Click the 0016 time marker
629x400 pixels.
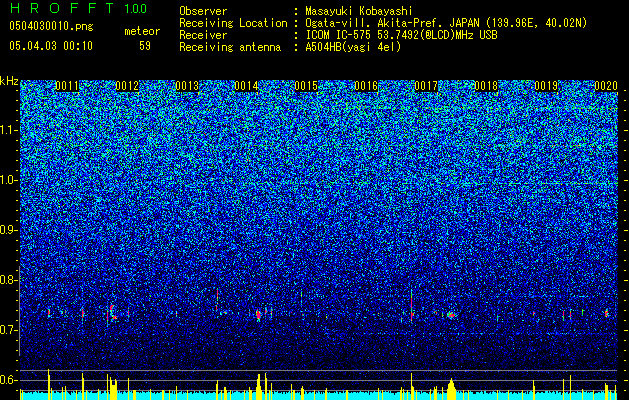click(366, 86)
